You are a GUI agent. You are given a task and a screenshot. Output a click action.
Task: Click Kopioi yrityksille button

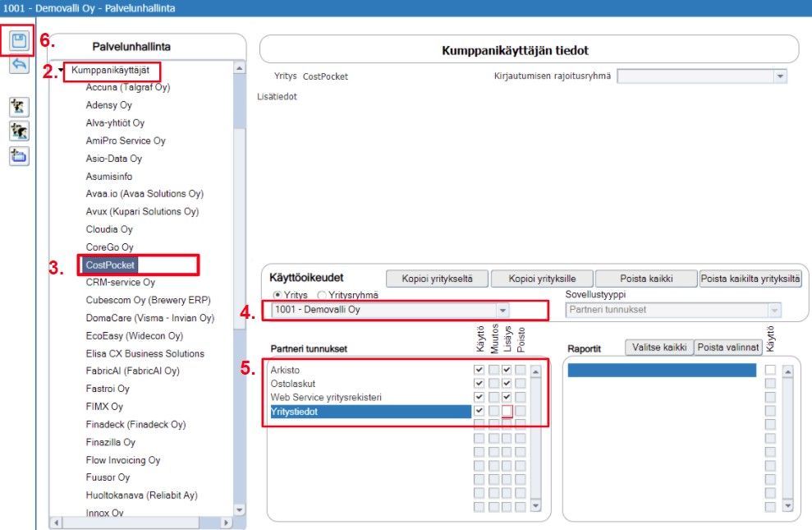click(x=542, y=279)
